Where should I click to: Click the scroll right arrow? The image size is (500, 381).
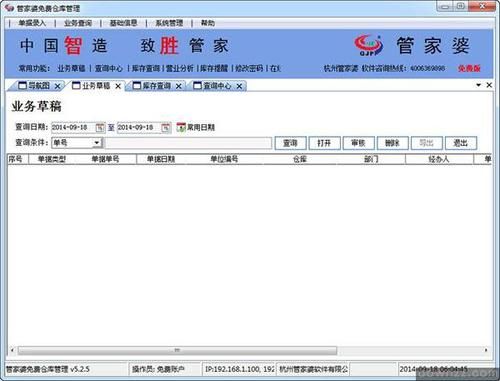[486, 350]
